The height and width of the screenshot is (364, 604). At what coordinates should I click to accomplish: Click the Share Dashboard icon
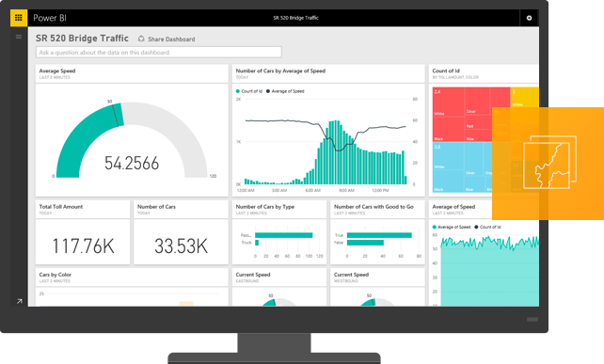pyautogui.click(x=141, y=39)
